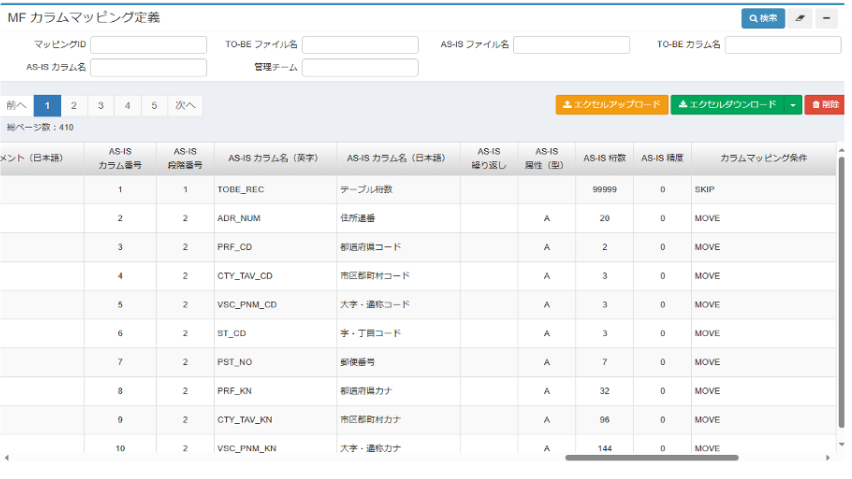Viewport: 852px width, 479px height.
Task: Click the マッピングID input field
Action: click(149, 45)
